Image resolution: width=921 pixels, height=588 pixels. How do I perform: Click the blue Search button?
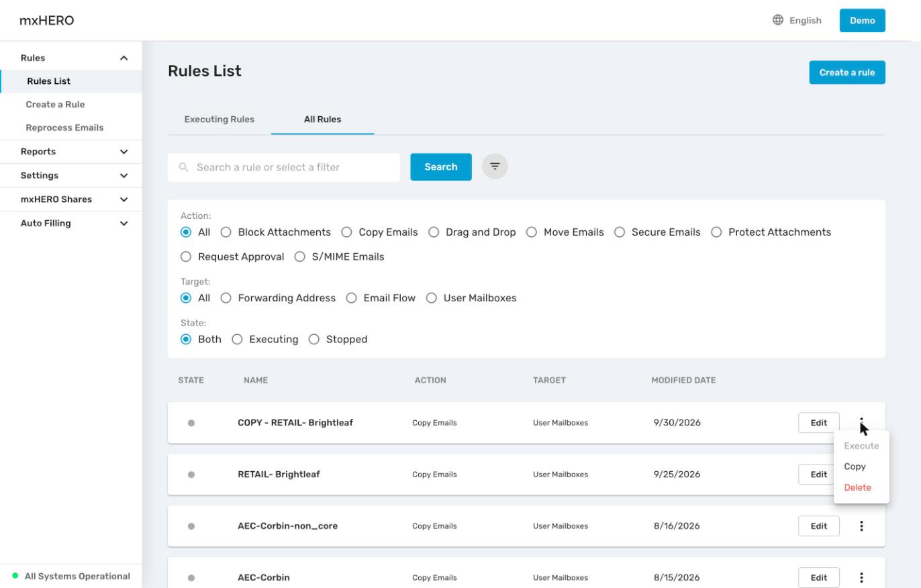point(441,167)
